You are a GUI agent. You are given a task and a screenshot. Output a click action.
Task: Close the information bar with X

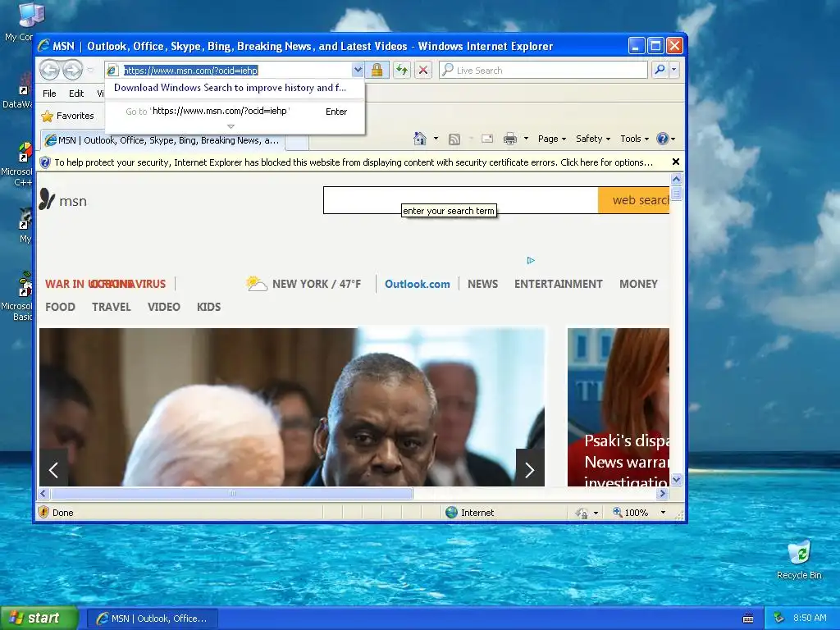(x=676, y=162)
